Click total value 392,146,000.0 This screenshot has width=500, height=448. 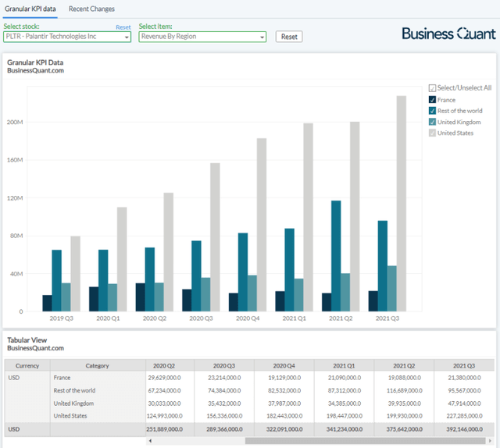point(464,429)
